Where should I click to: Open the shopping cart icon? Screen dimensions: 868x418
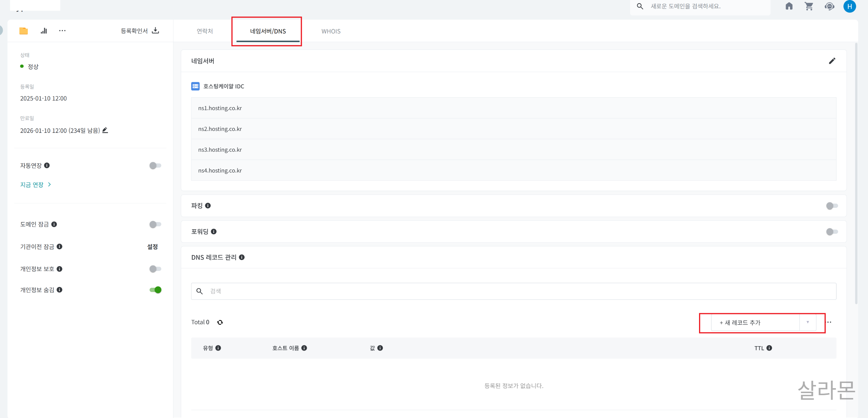coord(809,6)
